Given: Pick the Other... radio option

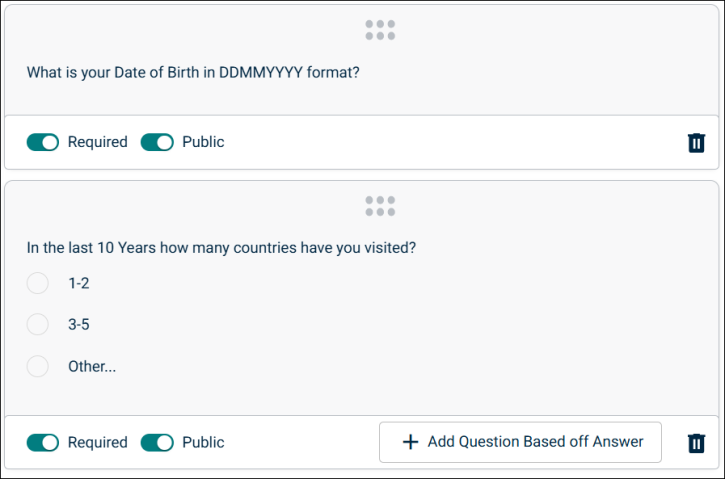Looking at the screenshot, I should (x=37, y=366).
